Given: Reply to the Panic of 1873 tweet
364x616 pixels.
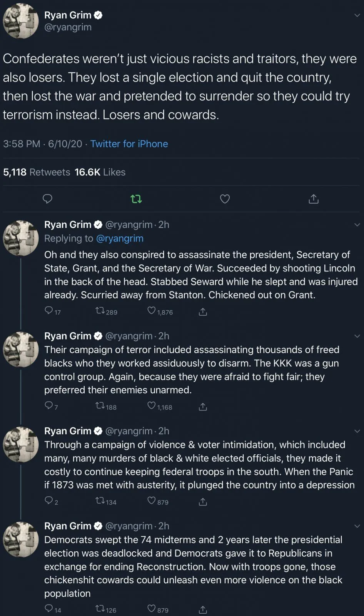Looking at the screenshot, I should (49, 500).
